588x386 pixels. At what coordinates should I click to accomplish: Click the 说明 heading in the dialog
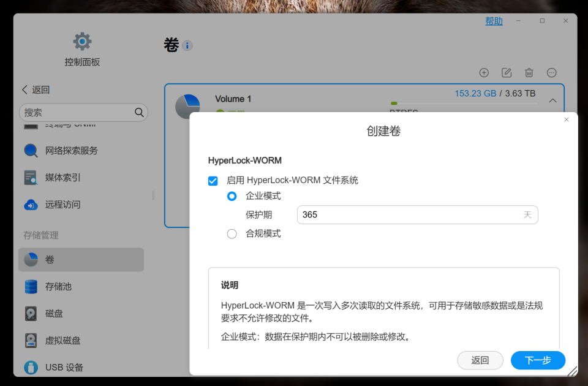pos(230,285)
